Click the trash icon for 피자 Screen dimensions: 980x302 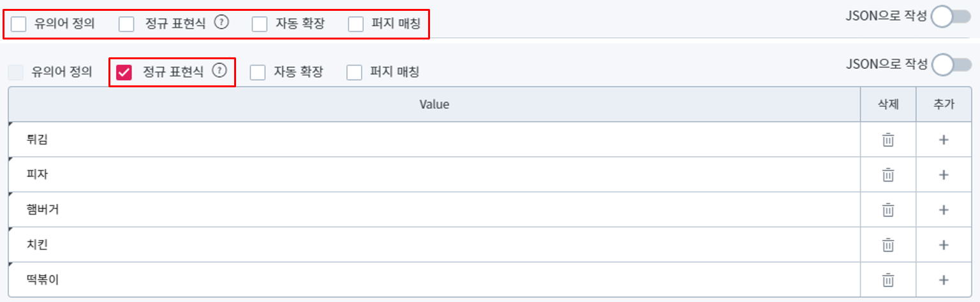click(x=887, y=175)
